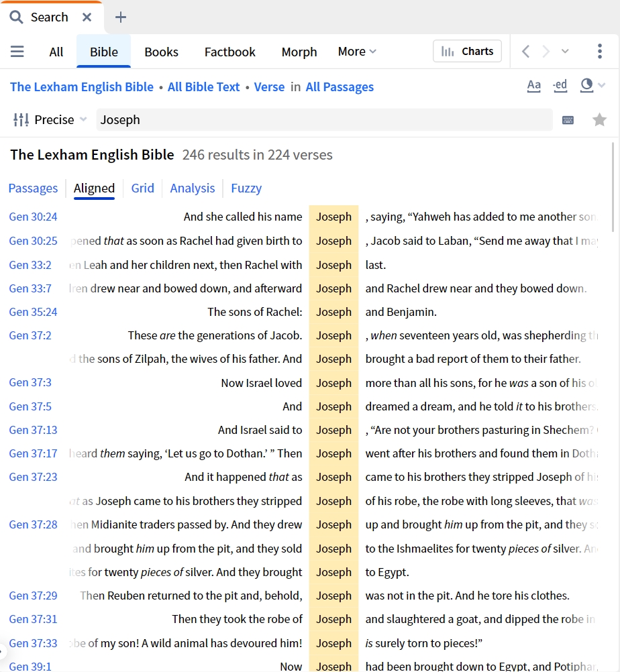The width and height of the screenshot is (620, 672).
Task: Open the Gen 33:2 reference
Action: 30,265
